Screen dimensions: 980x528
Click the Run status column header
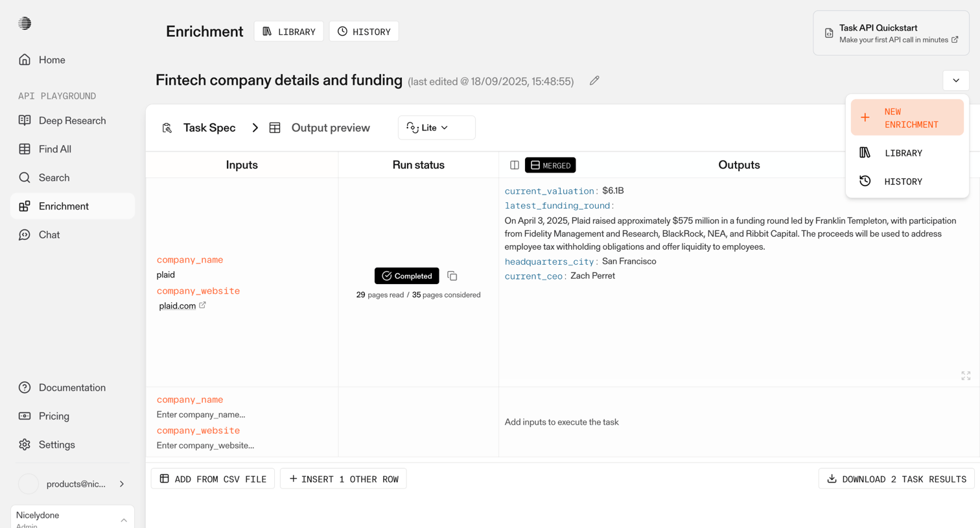coord(419,165)
